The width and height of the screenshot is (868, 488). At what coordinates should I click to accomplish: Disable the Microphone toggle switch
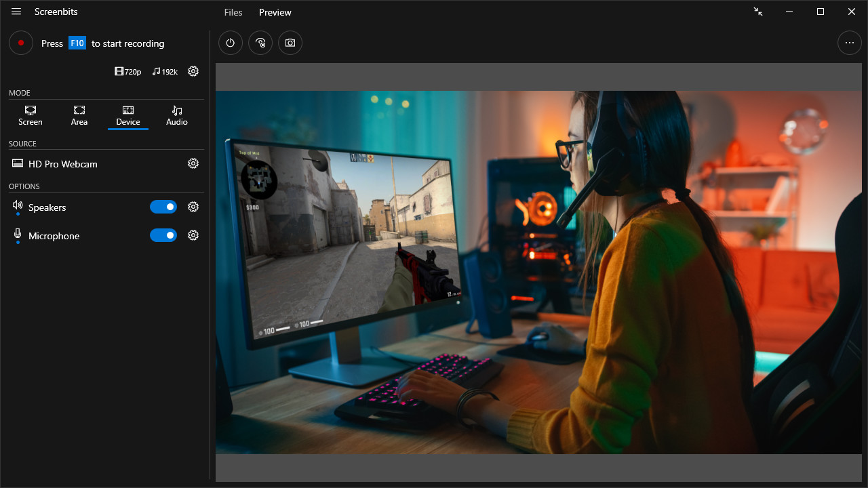tap(163, 235)
